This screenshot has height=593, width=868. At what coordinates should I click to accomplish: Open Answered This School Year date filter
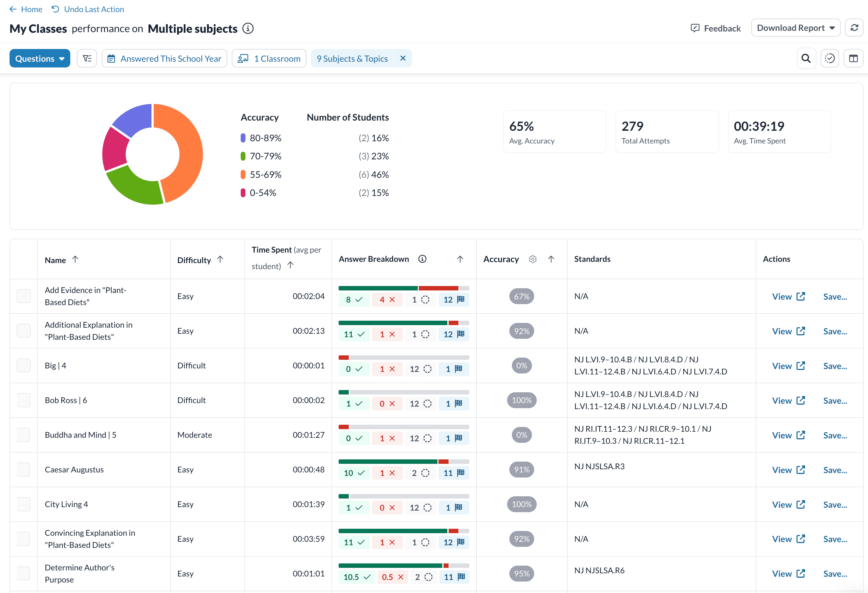point(164,58)
